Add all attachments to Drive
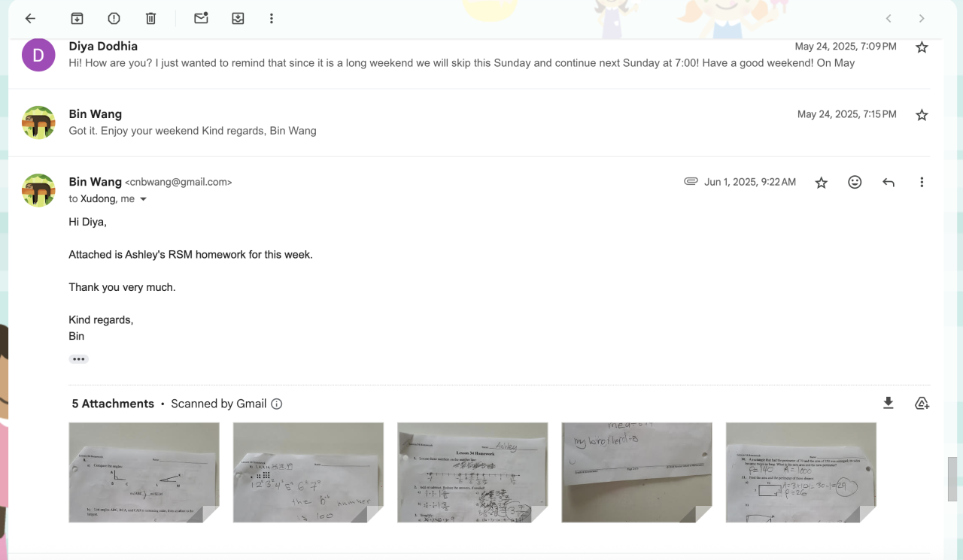The image size is (963, 560). coord(922,404)
